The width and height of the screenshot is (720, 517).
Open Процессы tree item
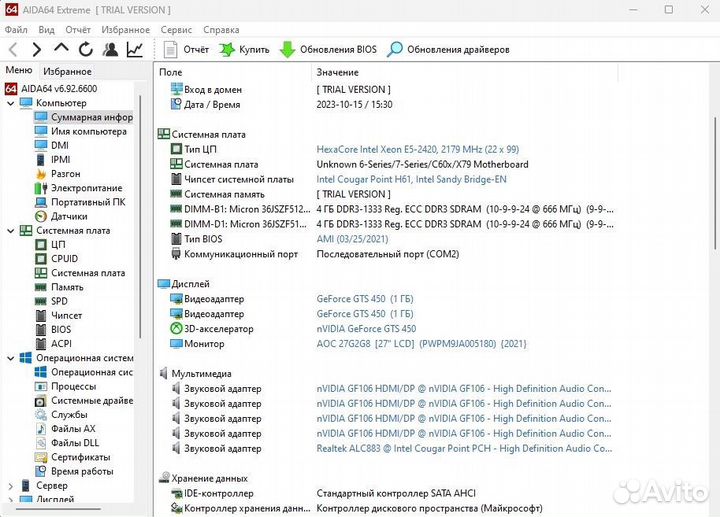[x=66, y=386]
